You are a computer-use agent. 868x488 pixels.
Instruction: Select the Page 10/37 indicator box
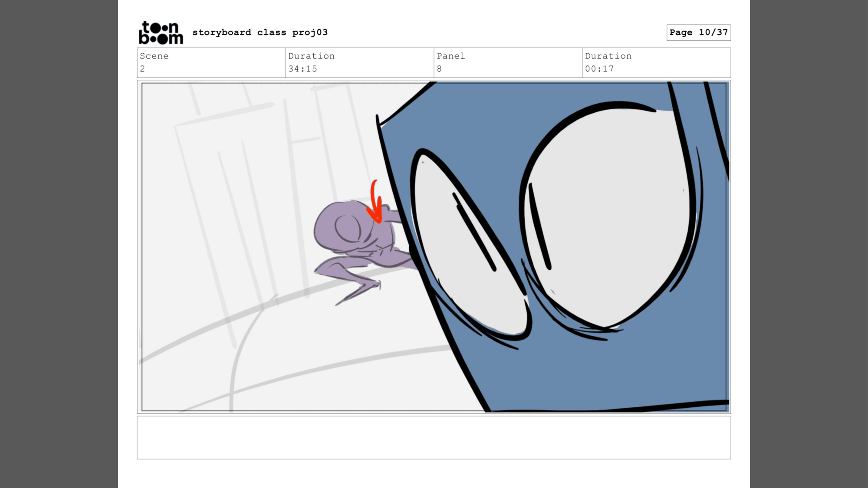click(698, 33)
